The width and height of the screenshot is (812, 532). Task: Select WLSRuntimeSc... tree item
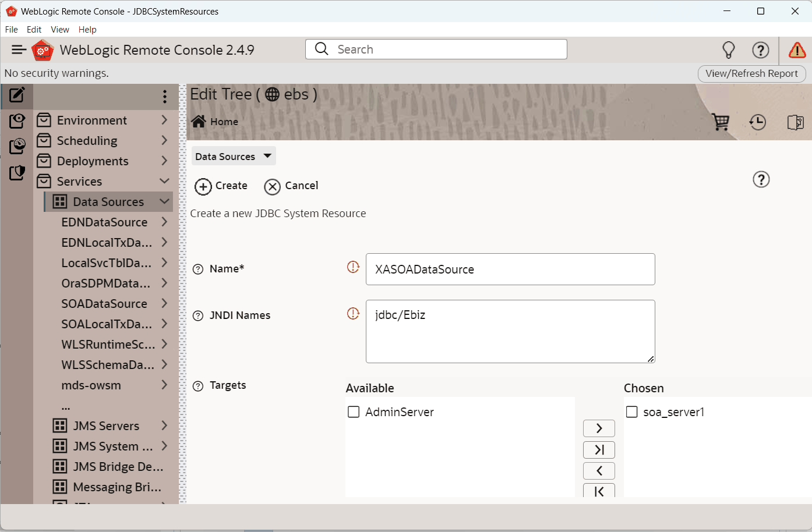tap(108, 345)
